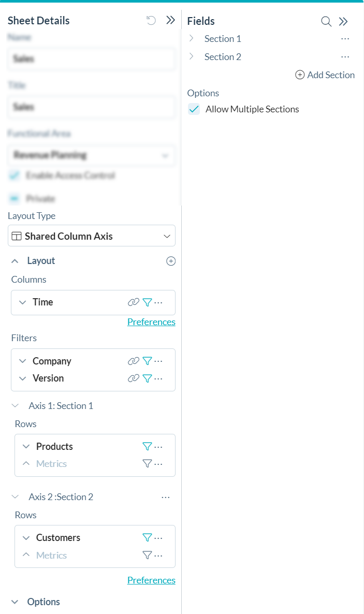Click the Title input field containing Sales
This screenshot has height=614, width=364.
(91, 107)
